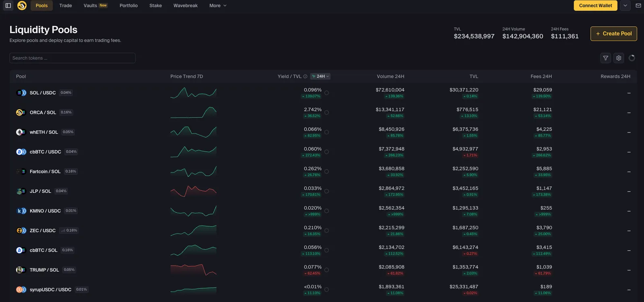Sort by the TVL column header

(474, 77)
